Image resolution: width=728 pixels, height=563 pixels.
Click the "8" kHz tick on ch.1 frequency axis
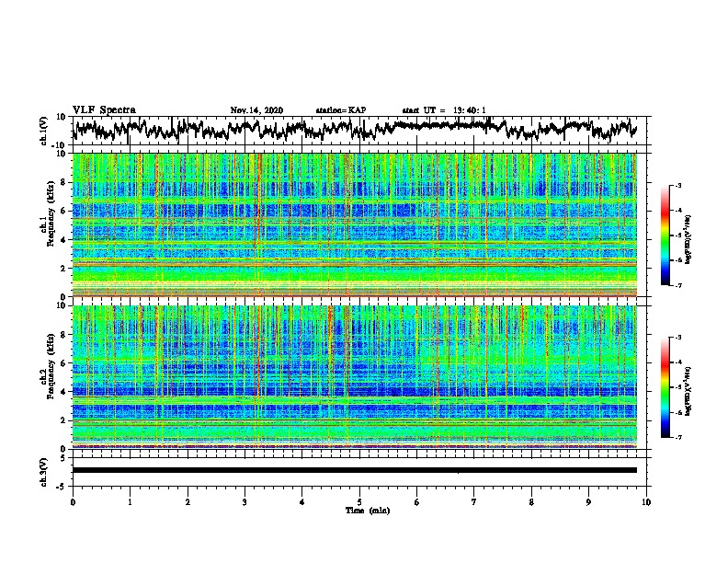[65, 182]
